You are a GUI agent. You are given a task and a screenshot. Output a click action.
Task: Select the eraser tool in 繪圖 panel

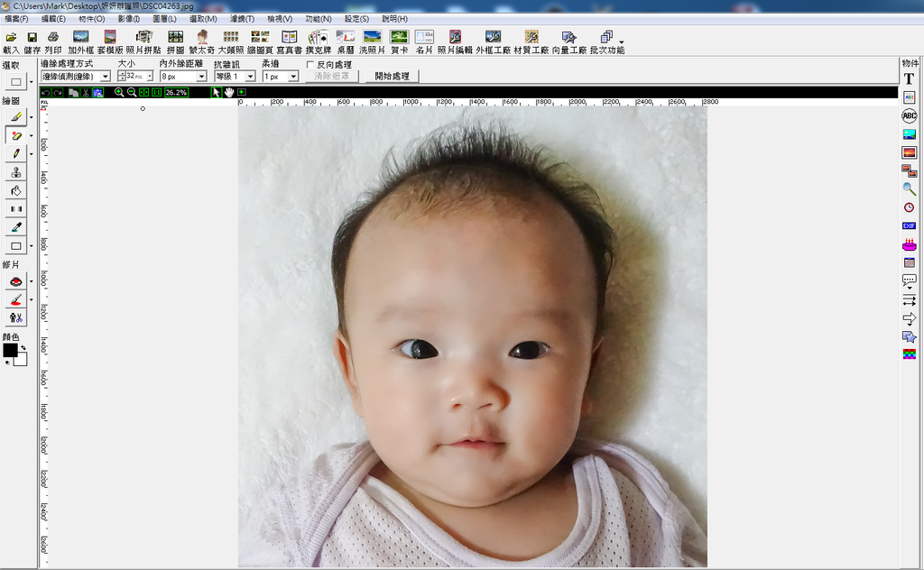(16, 135)
